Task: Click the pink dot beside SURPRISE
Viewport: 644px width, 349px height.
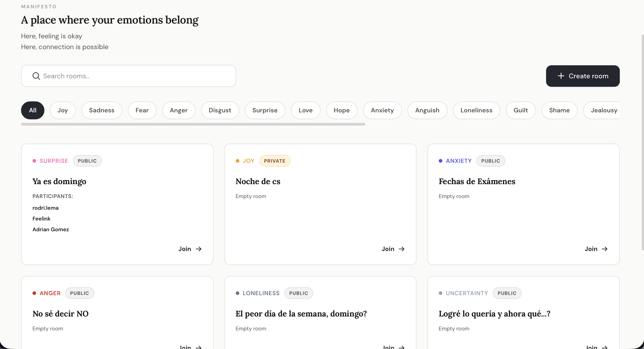Action: pos(35,161)
